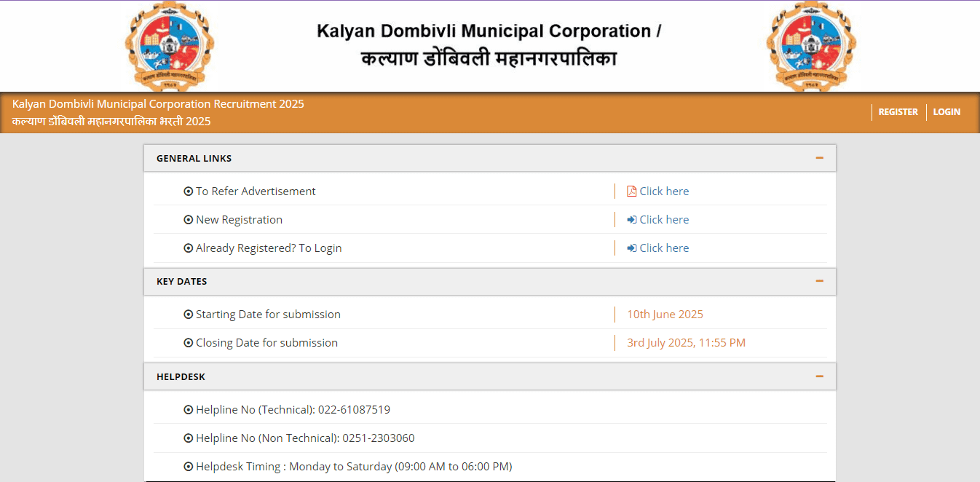Click bullet icon before To Refer Advertisement
Image resolution: width=980 pixels, height=482 pixels.
click(189, 191)
